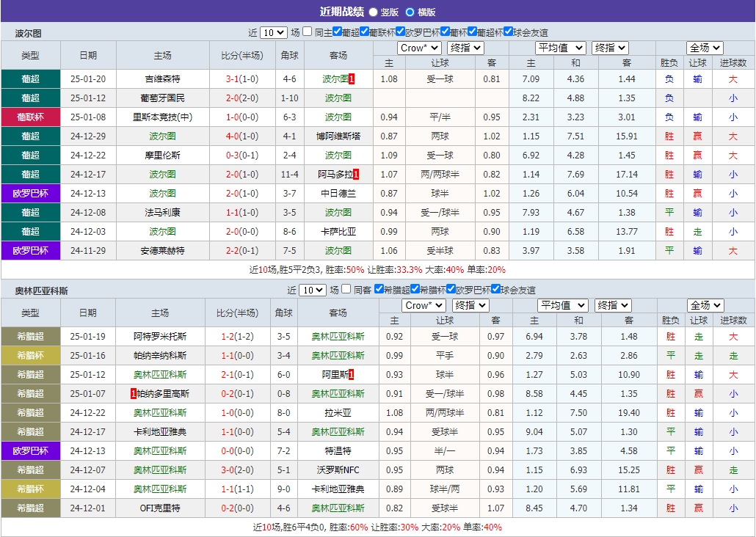
Task: Click the red card marker next to 阿马多拉
Action: pyautogui.click(x=357, y=174)
